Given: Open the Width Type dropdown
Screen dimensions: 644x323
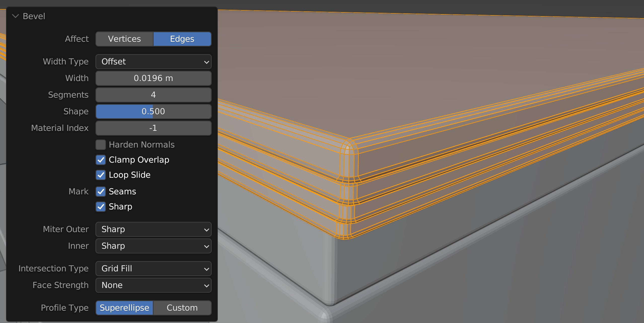Looking at the screenshot, I should point(153,61).
